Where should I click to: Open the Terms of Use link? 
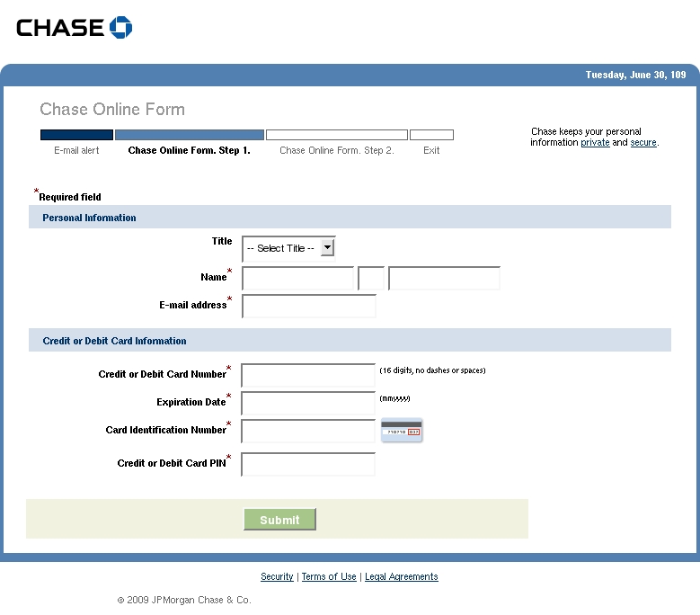329,576
